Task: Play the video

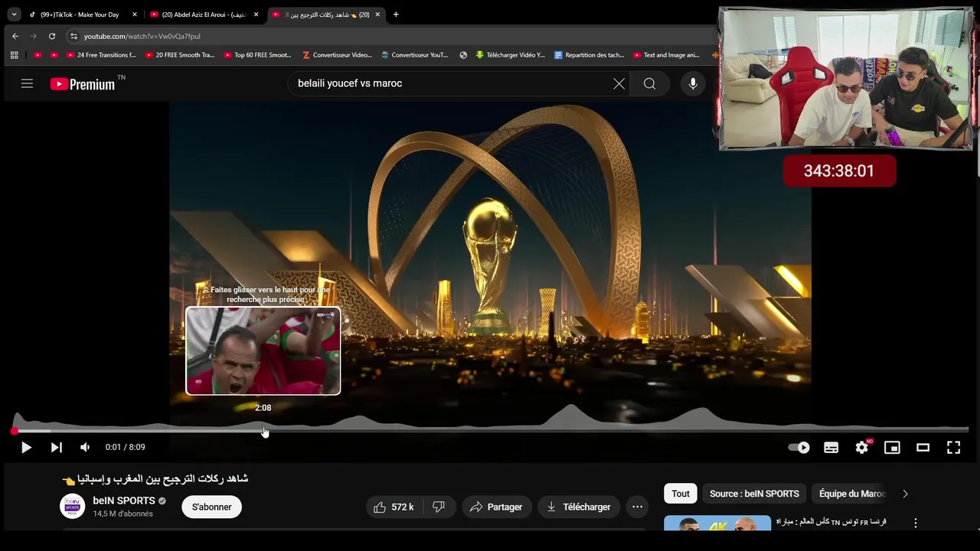Action: coord(26,448)
